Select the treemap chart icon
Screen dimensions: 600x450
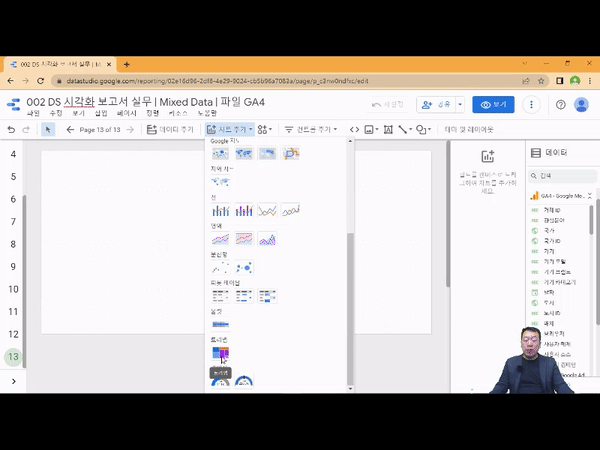220,353
